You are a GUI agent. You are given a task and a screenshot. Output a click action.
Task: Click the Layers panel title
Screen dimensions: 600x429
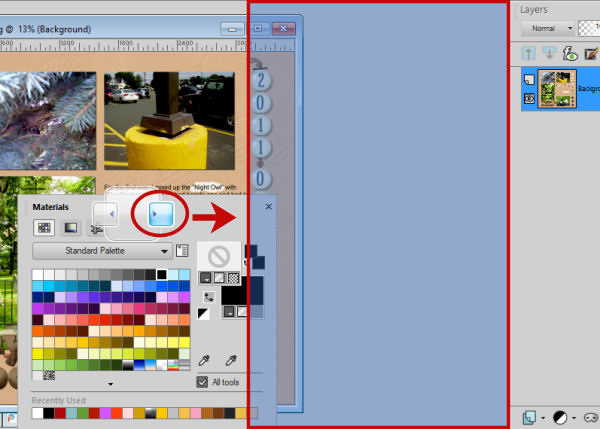(x=534, y=10)
